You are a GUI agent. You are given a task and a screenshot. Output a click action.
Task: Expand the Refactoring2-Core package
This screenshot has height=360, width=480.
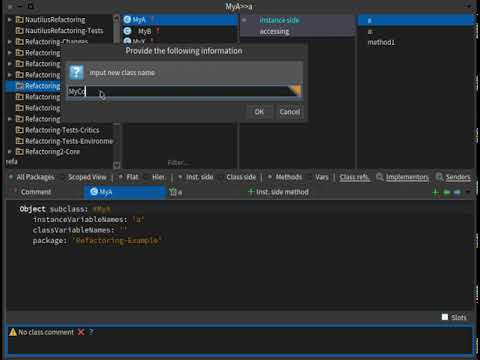pos(10,152)
